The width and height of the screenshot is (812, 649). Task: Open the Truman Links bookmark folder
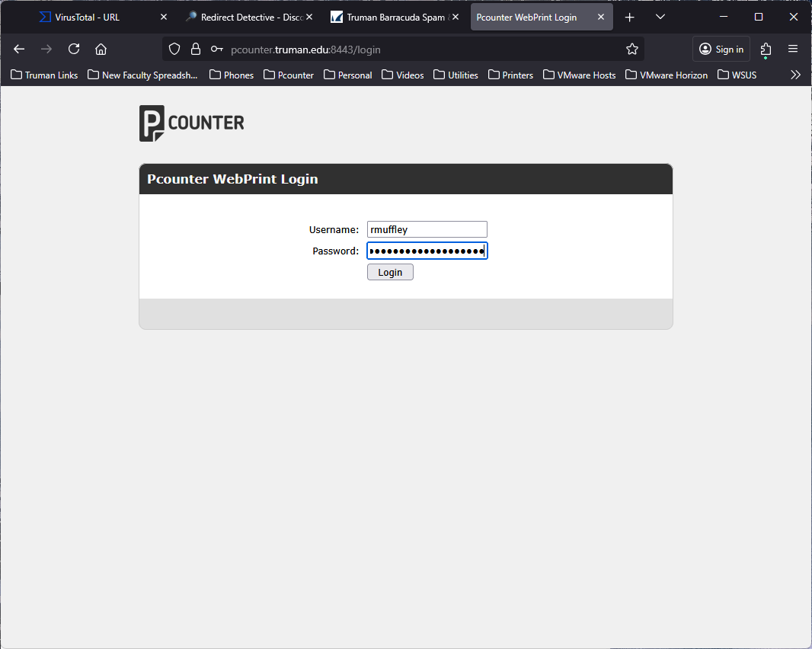click(x=44, y=75)
